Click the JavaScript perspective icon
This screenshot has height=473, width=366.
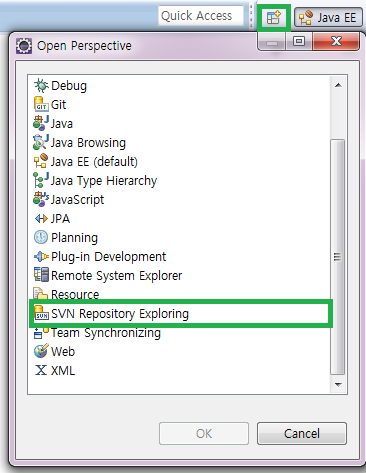coord(41,199)
